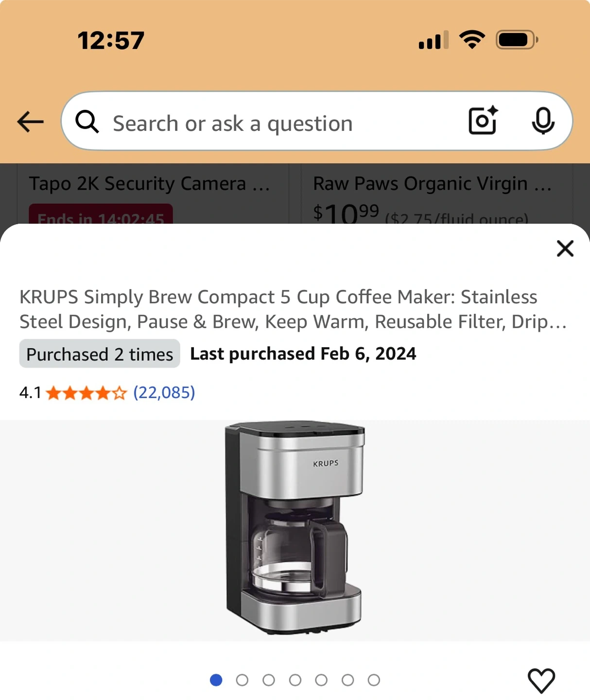Tap the back arrow icon
This screenshot has width=590, height=700.
click(x=30, y=122)
